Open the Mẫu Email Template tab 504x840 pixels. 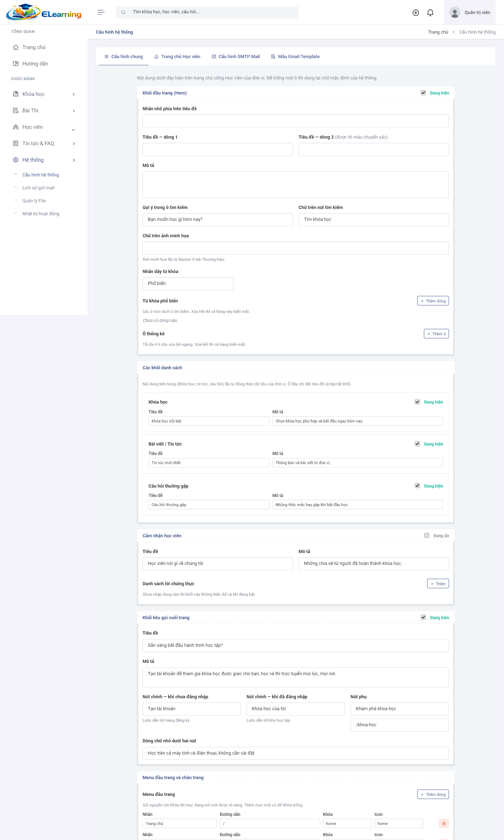295,57
